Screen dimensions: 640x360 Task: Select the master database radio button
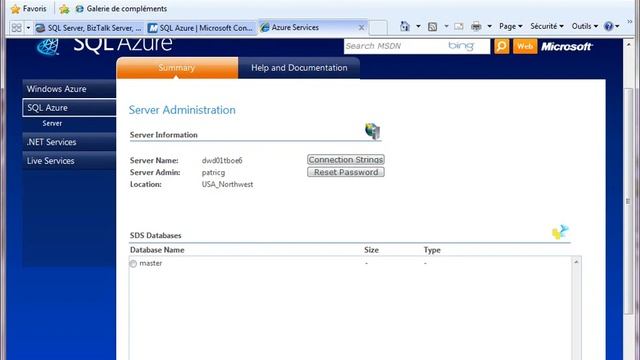click(x=133, y=264)
